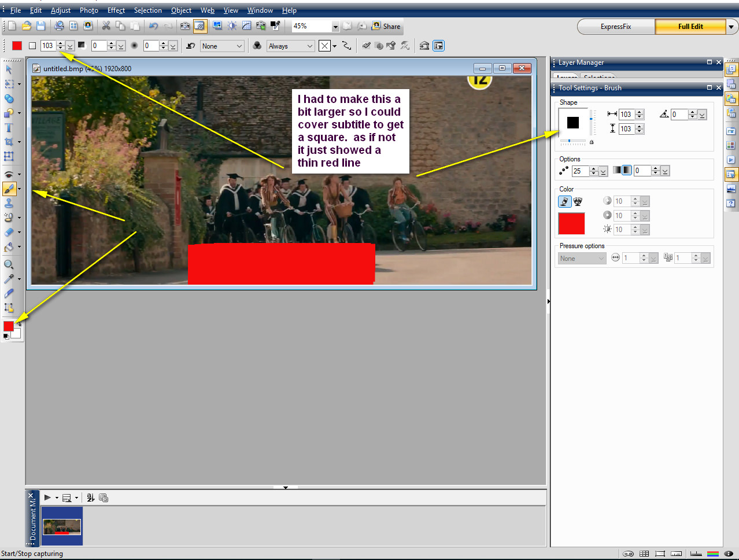Open the soft edge value dropdown
This screenshot has height=560, width=739.
665,171
